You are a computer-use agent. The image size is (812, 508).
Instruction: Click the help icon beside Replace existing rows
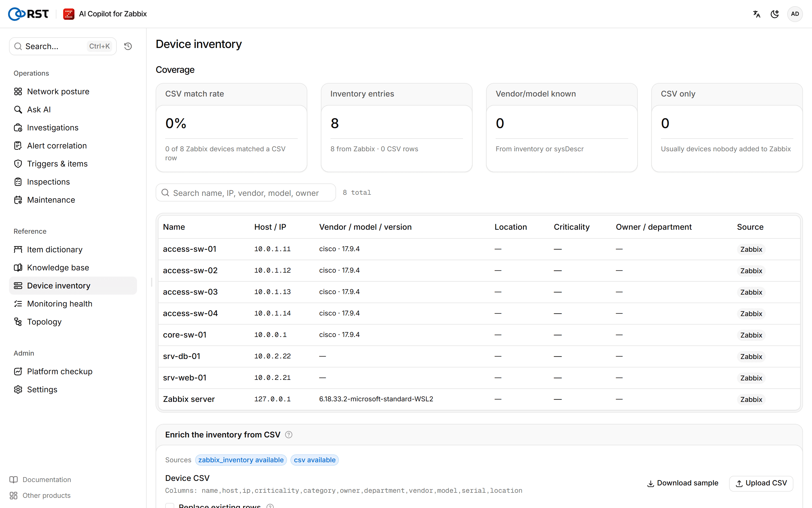click(x=270, y=506)
